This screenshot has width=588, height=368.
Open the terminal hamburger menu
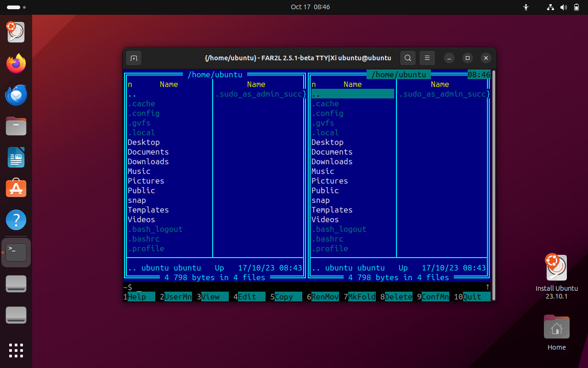[427, 58]
